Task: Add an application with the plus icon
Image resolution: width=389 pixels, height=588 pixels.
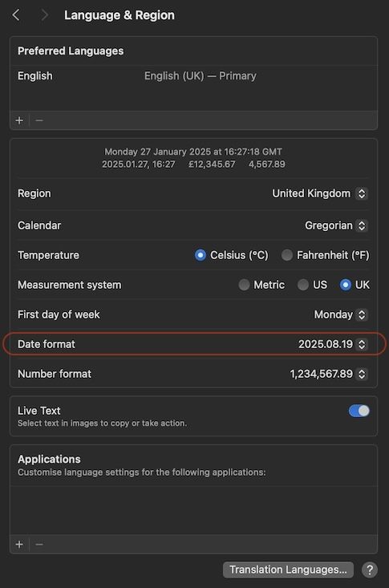Action: click(19, 544)
